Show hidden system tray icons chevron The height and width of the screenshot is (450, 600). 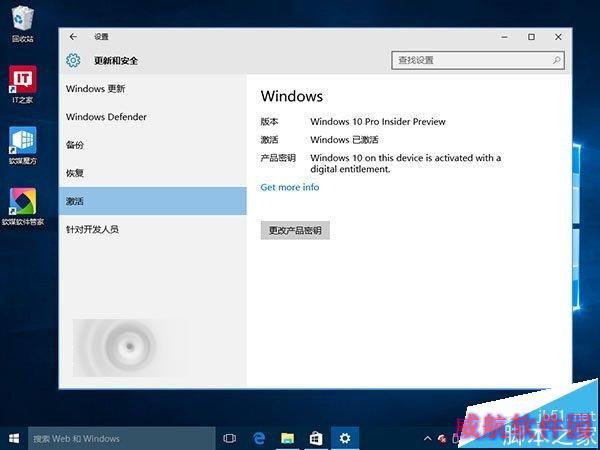(428, 439)
